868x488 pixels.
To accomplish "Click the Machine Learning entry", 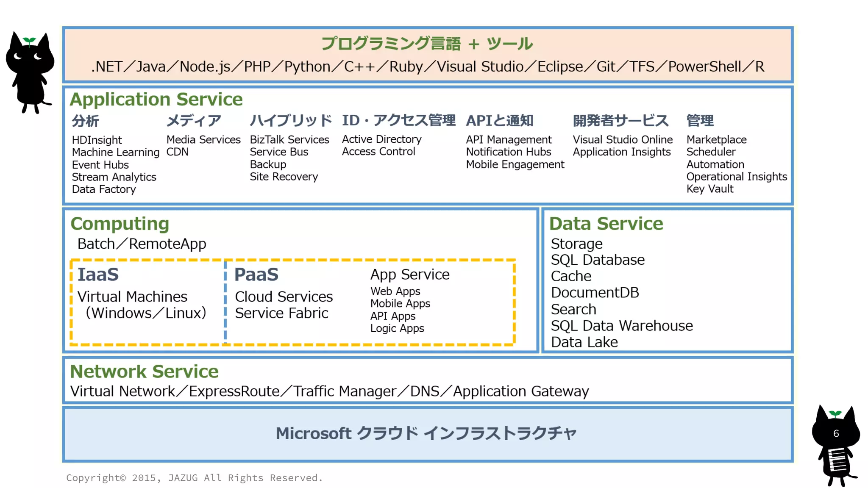I will tap(115, 152).
